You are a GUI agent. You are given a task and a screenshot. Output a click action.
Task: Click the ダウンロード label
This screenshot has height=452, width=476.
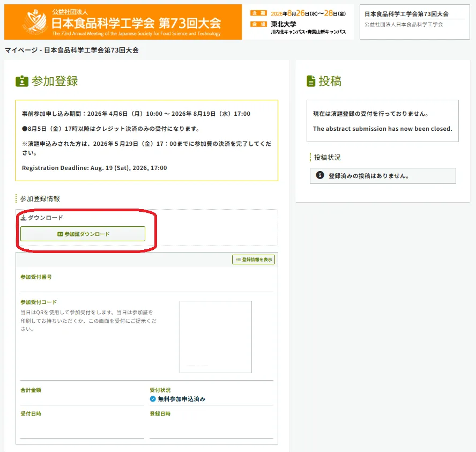coord(46,218)
